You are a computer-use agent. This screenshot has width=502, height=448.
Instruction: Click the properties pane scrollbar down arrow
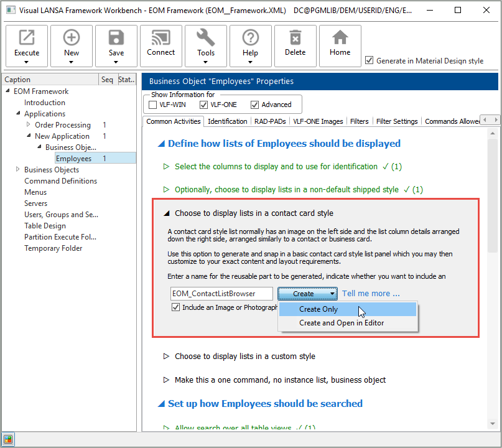click(x=493, y=424)
